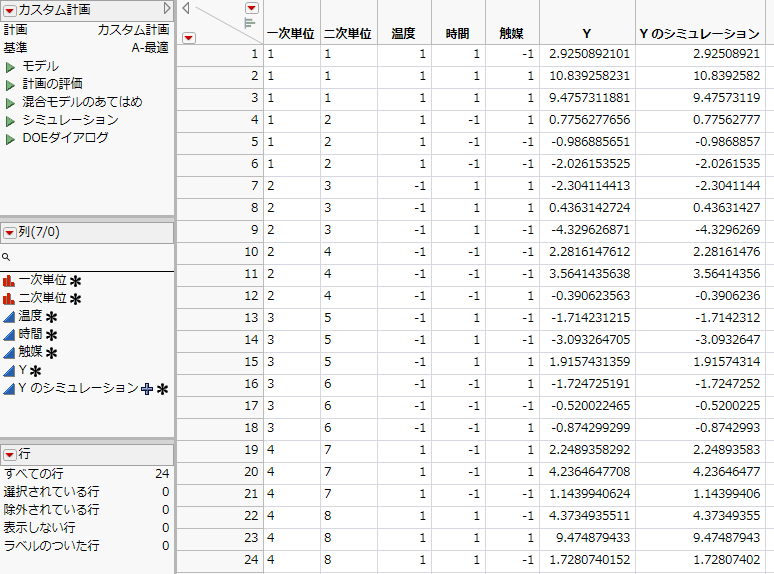Run the モデル script green triangle
This screenshot has width=774, height=574.
click(10, 67)
